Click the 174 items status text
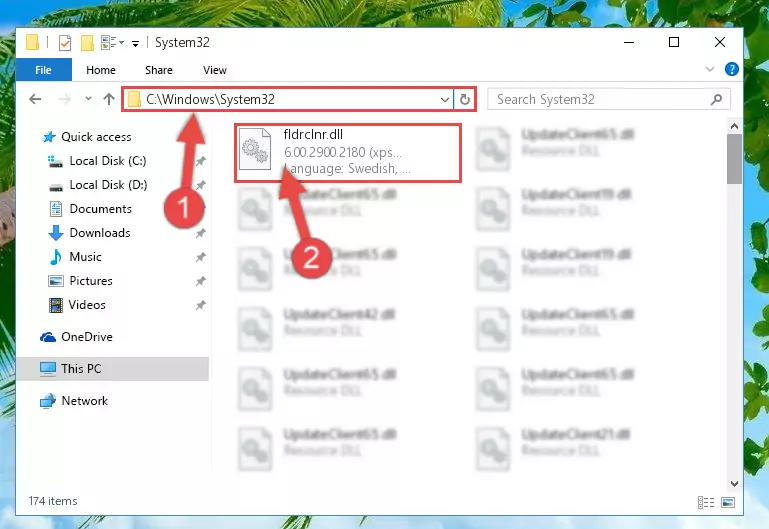 pyautogui.click(x=53, y=501)
